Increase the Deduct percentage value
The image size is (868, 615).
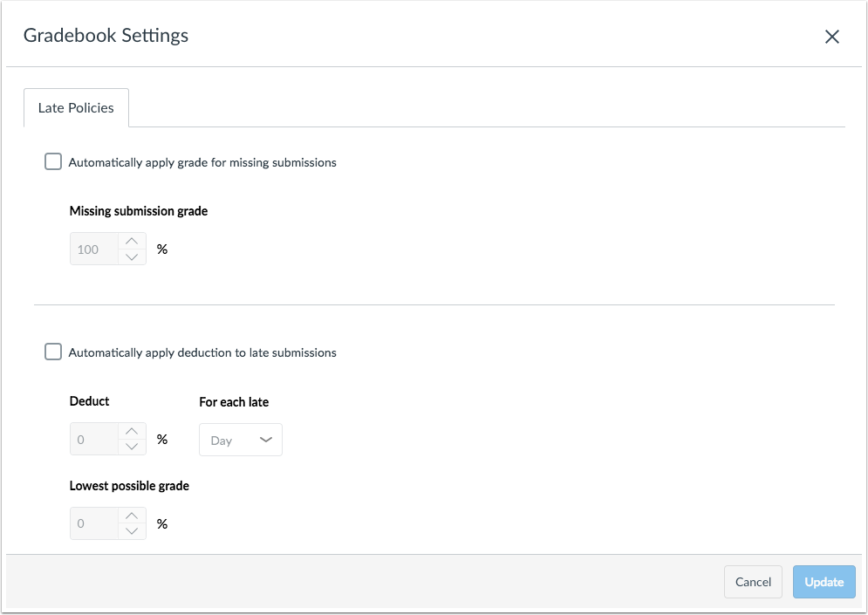point(131,432)
